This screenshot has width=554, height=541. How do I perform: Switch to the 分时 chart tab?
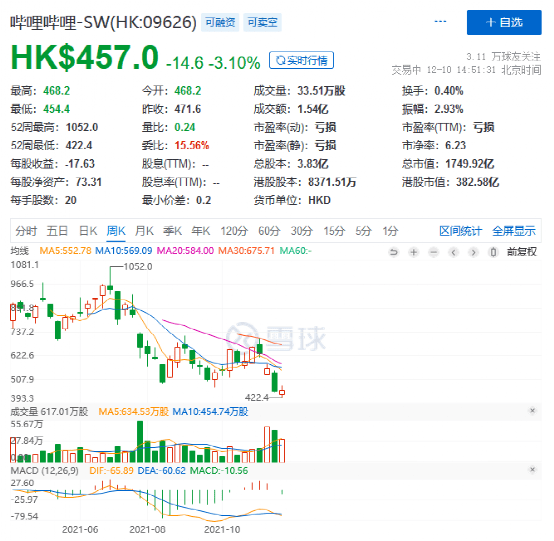click(x=26, y=231)
